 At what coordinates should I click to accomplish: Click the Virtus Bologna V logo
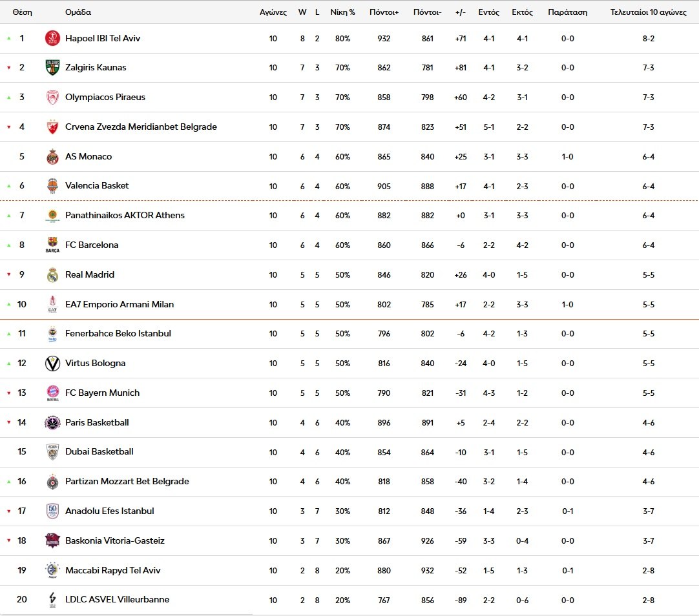tap(52, 364)
